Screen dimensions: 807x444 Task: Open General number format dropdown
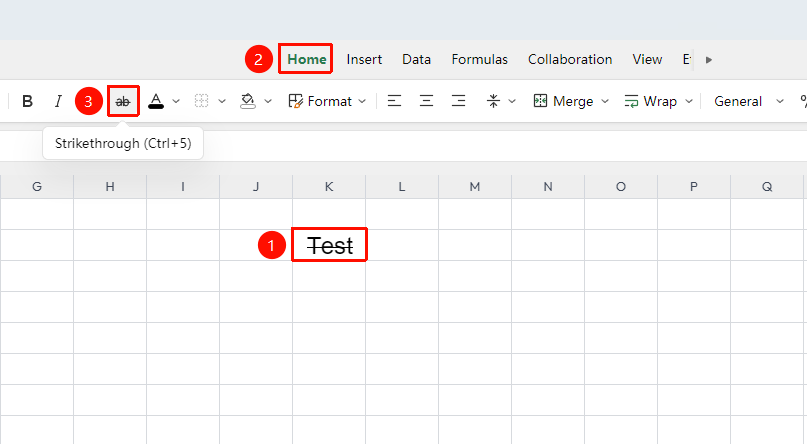click(x=748, y=101)
